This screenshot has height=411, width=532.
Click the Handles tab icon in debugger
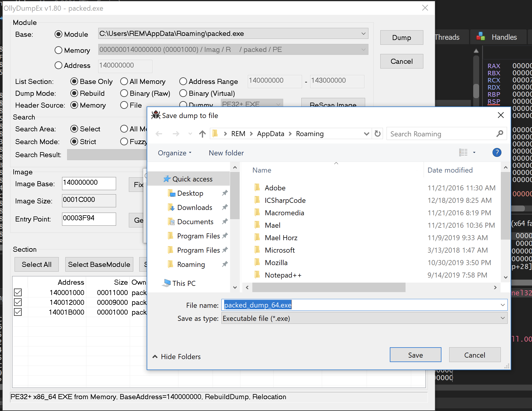click(481, 37)
